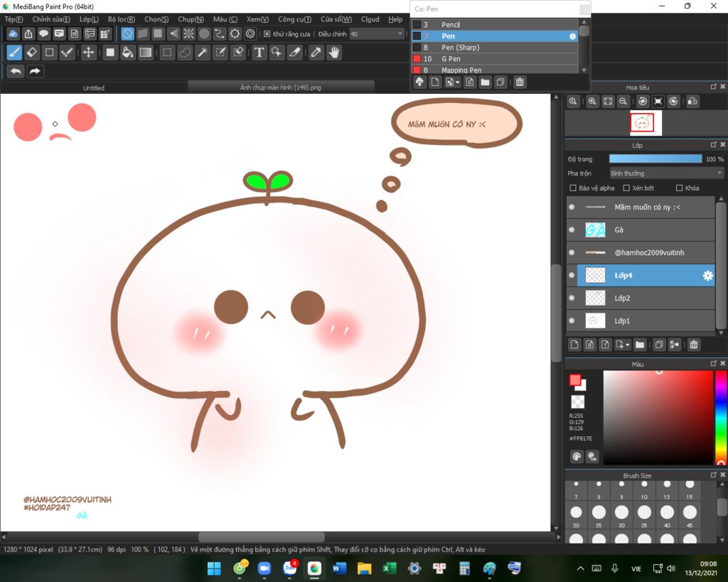This screenshot has width=728, height=582.
Task: Undo the last action
Action: tap(16, 71)
